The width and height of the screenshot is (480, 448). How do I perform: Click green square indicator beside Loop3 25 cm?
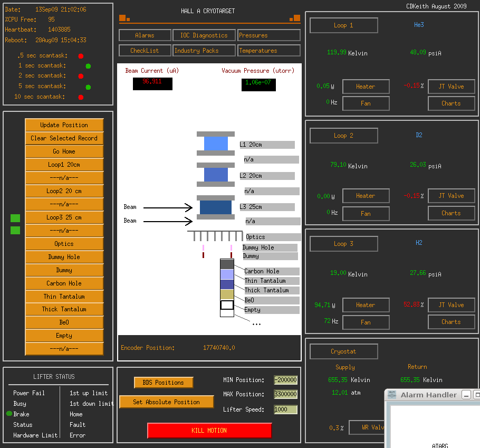pos(15,218)
